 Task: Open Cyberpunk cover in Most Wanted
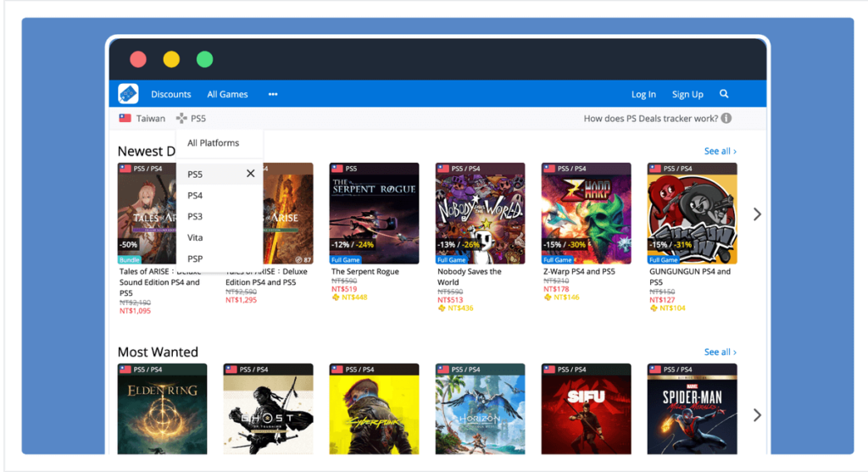374,409
